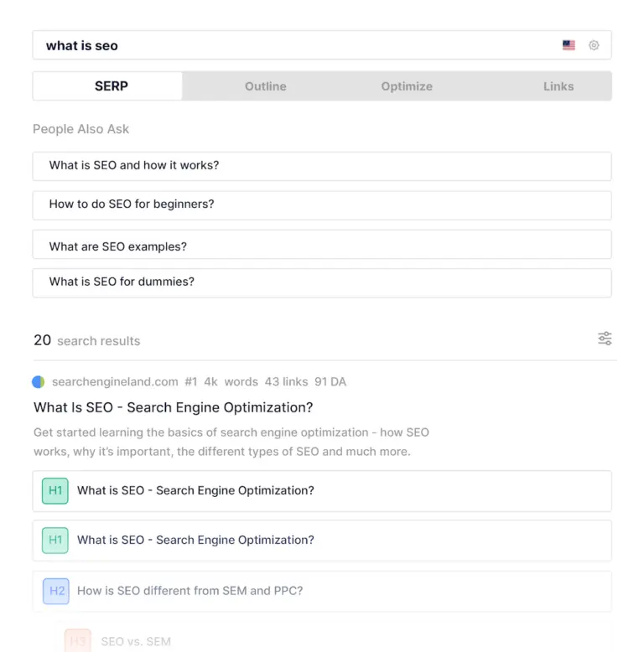Expand 'How to do SEO for beginners?'
Image resolution: width=644 pixels, height=652 pixels.
(x=322, y=204)
